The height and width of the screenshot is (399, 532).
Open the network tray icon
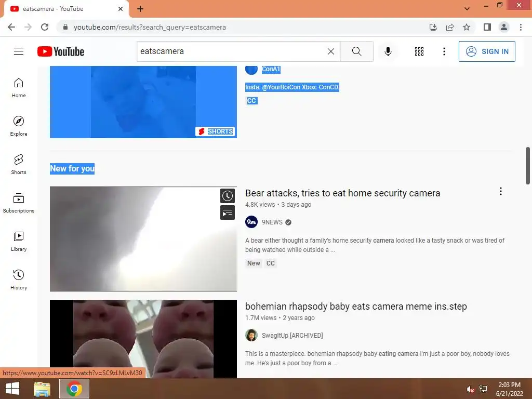[x=483, y=389]
